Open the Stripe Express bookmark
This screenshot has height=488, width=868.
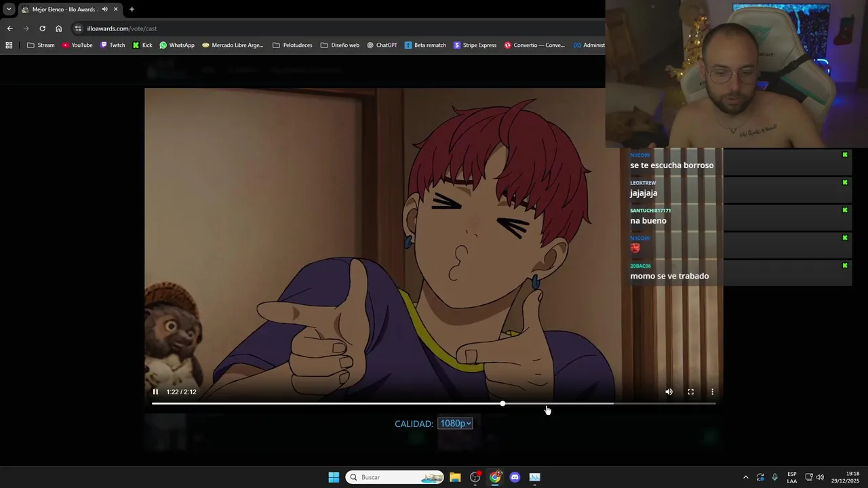point(475,45)
